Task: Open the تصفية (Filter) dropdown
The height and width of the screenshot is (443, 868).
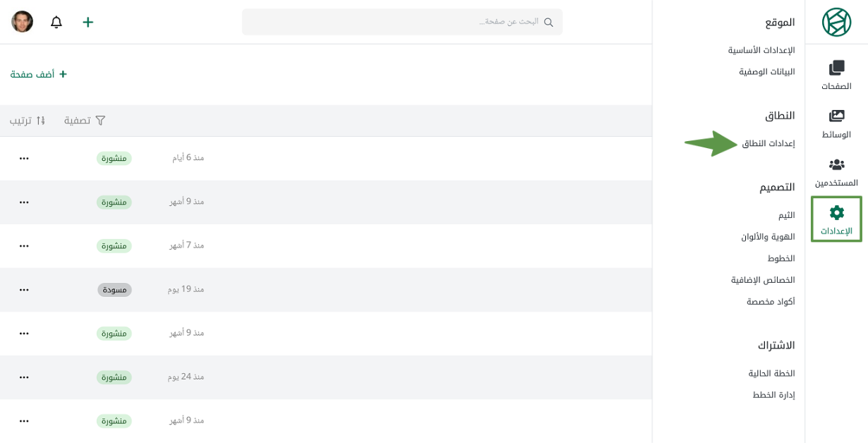Action: coord(85,121)
